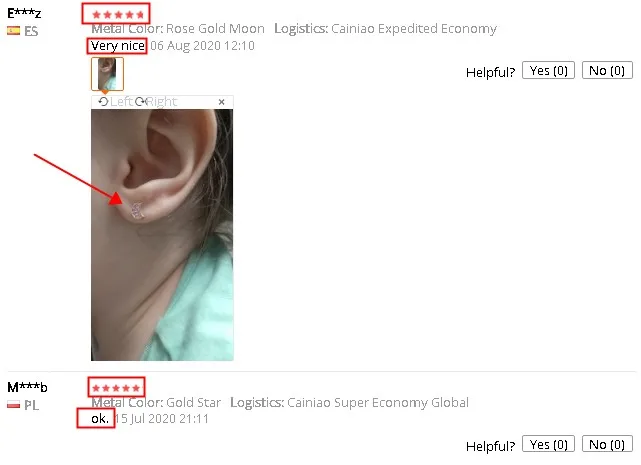This screenshot has width=641, height=465.
Task: Click the Poland flag icon
Action: click(13, 405)
